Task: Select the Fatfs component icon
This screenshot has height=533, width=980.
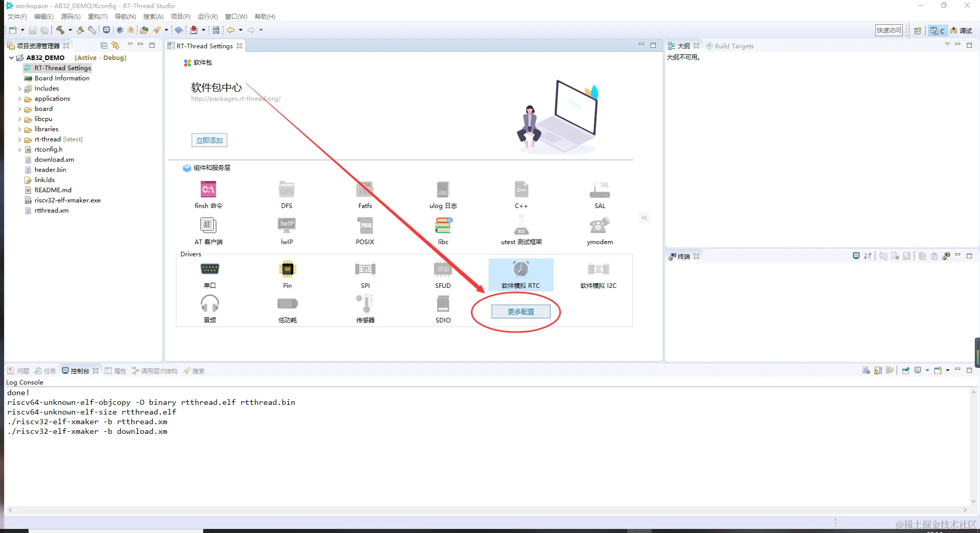Action: point(365,190)
